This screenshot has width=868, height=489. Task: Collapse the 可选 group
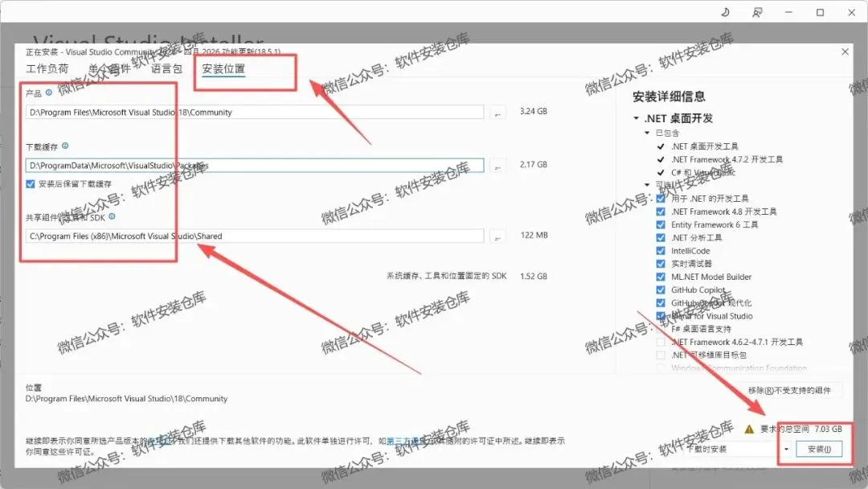click(x=646, y=185)
